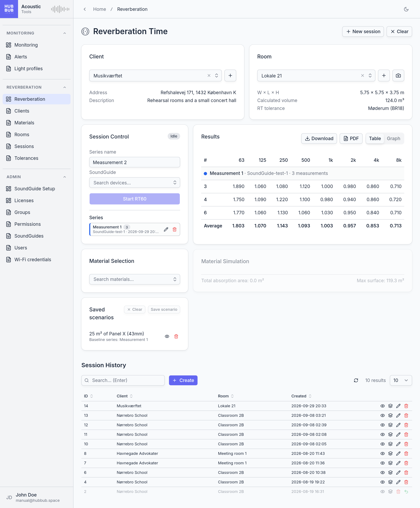Click the Start RT60 button
This screenshot has width=420, height=508.
(x=135, y=199)
